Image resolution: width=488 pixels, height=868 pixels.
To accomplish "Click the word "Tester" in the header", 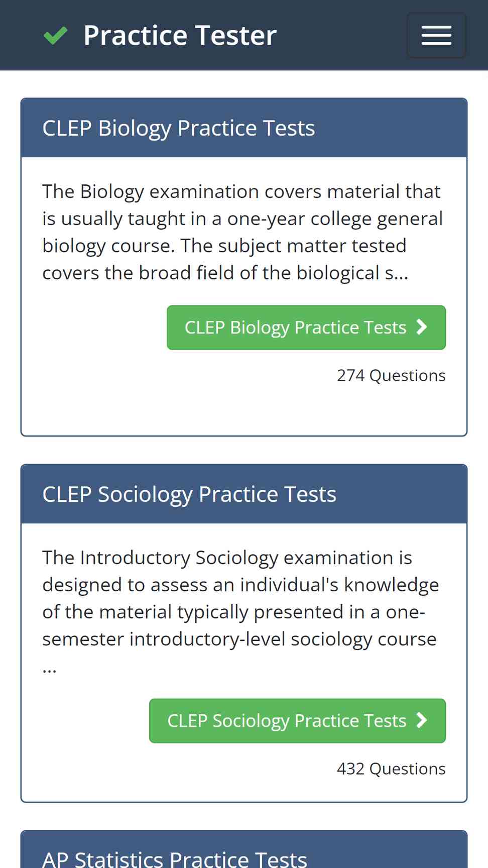I will tap(236, 35).
